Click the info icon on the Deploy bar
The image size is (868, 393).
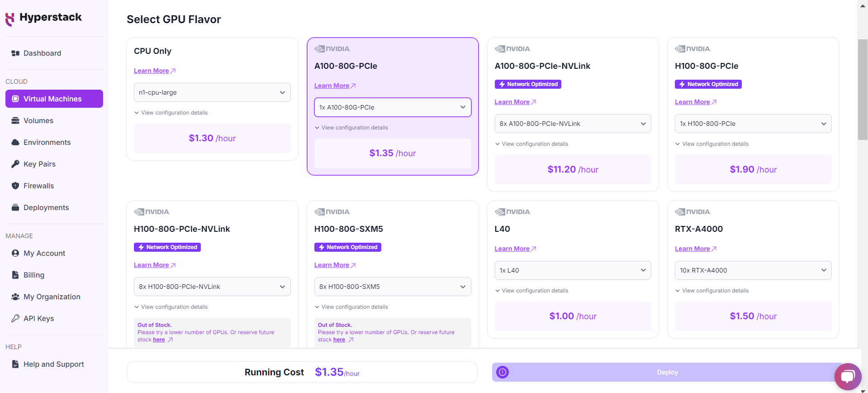[x=502, y=372]
